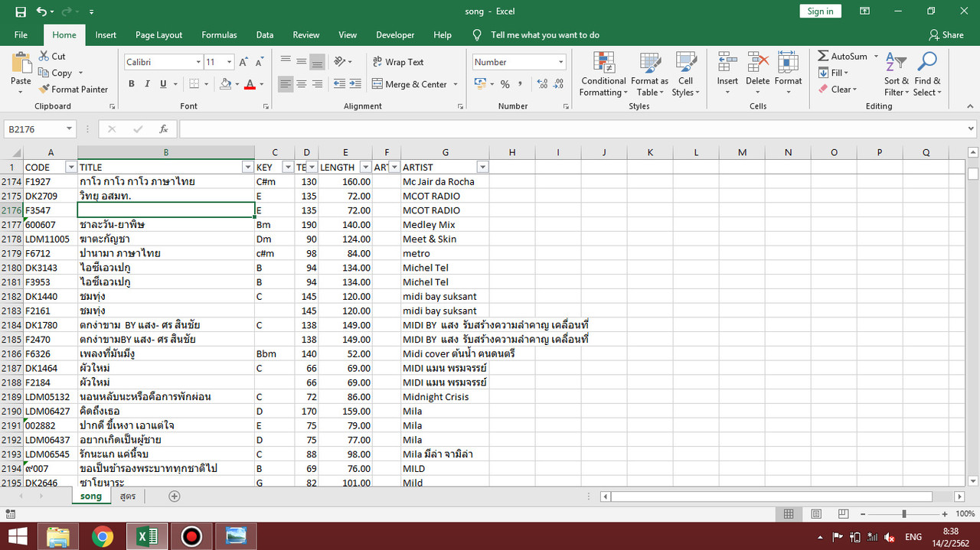Open the KEY column filter dropdown
The width and height of the screenshot is (980, 550).
pos(288,167)
